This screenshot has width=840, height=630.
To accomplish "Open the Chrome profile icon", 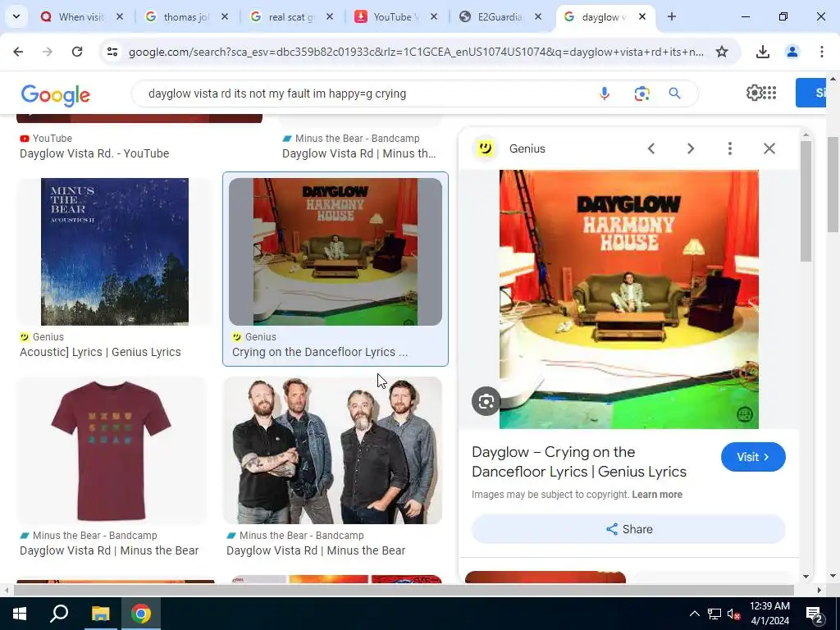I will click(792, 52).
